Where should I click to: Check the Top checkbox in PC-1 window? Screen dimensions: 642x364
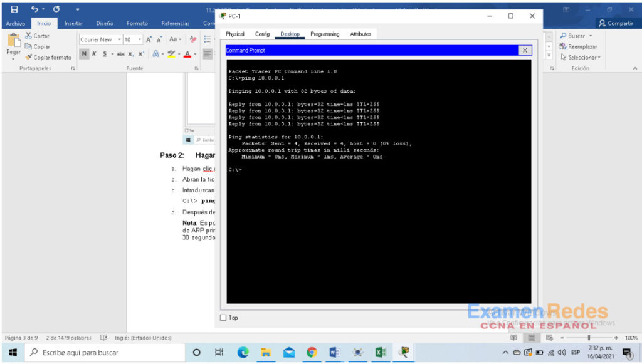pyautogui.click(x=224, y=318)
